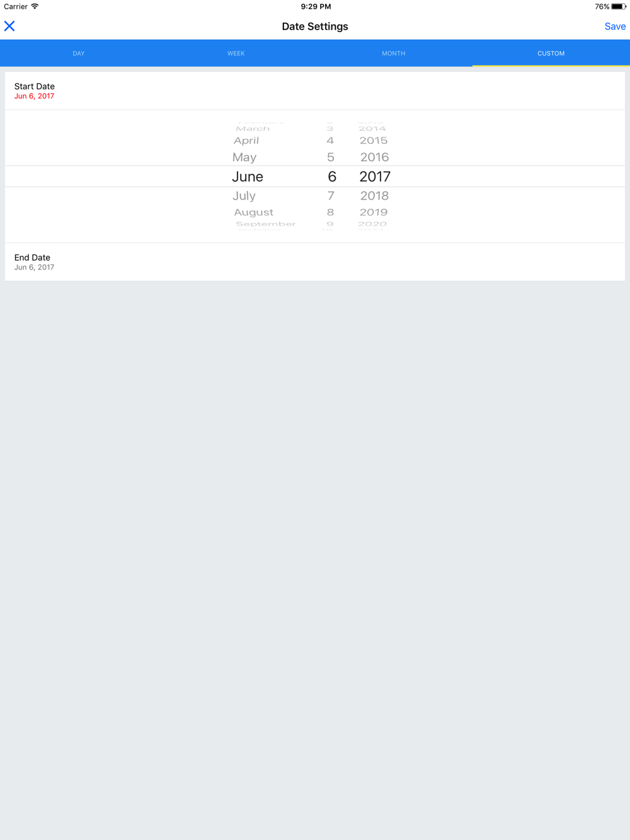Switch to the DAY tab
Screen dimensions: 630x840
pos(79,54)
